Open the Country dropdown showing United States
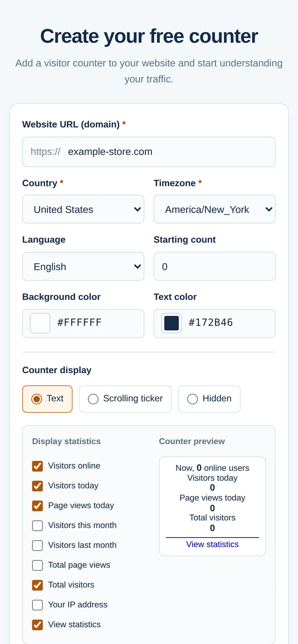 (x=83, y=209)
